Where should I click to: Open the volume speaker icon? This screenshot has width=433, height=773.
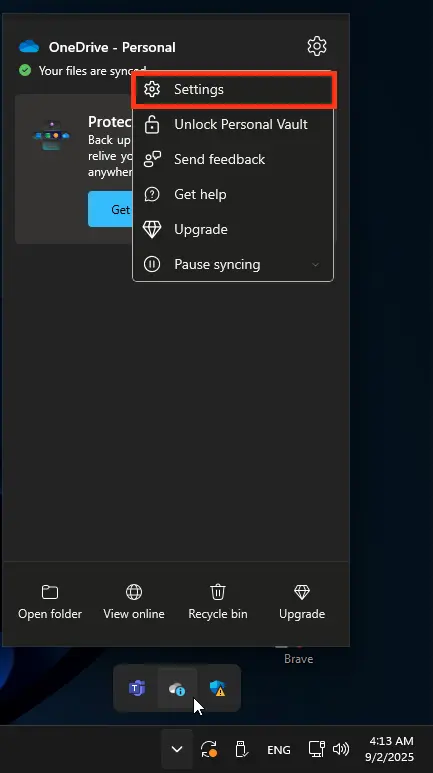pos(340,749)
